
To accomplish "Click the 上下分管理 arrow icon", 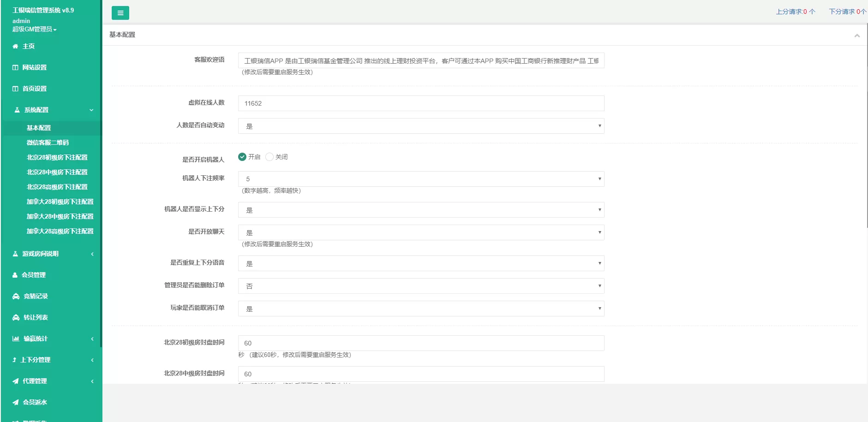I will pos(14,360).
